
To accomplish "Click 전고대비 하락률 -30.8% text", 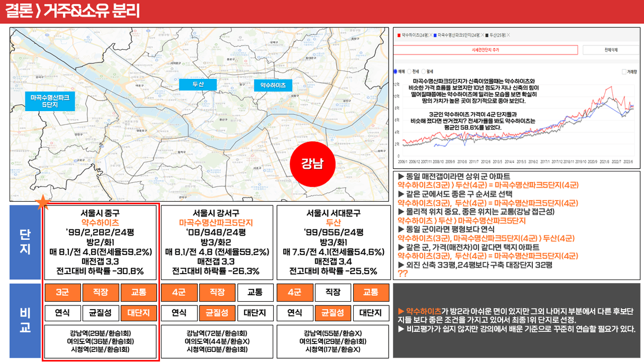I will (x=100, y=271).
